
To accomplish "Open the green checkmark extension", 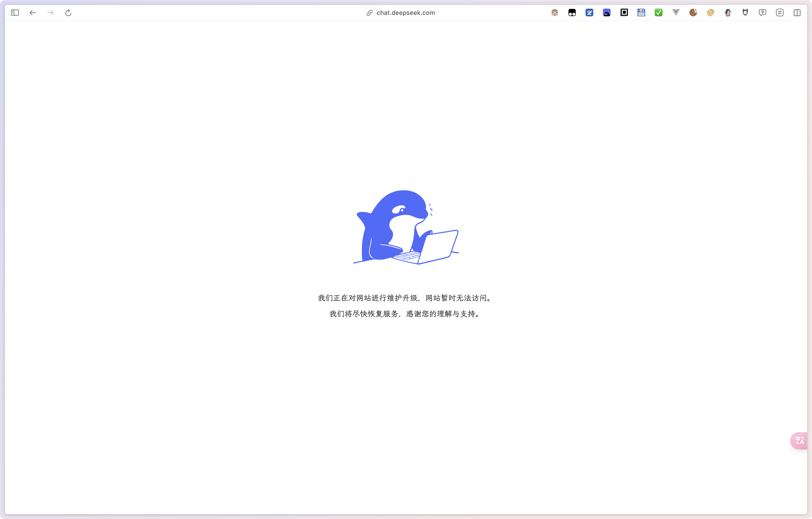I will tap(658, 13).
